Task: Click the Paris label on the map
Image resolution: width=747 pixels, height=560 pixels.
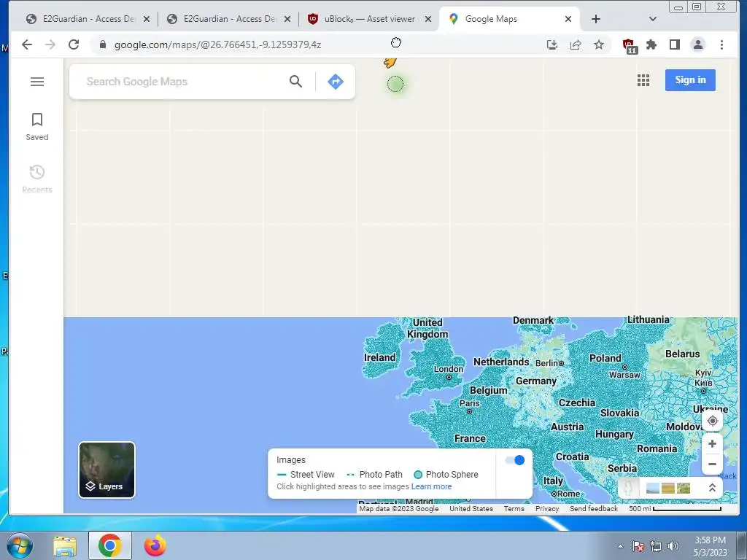Action: 469,402
